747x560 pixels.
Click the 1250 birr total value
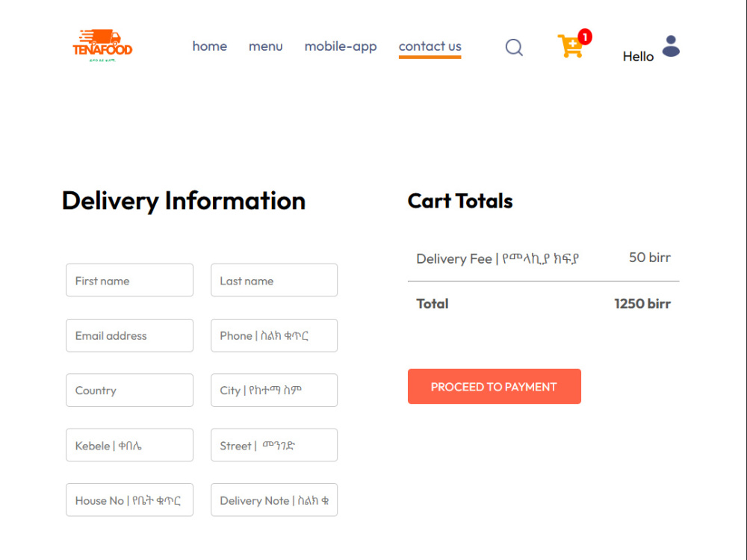642,303
